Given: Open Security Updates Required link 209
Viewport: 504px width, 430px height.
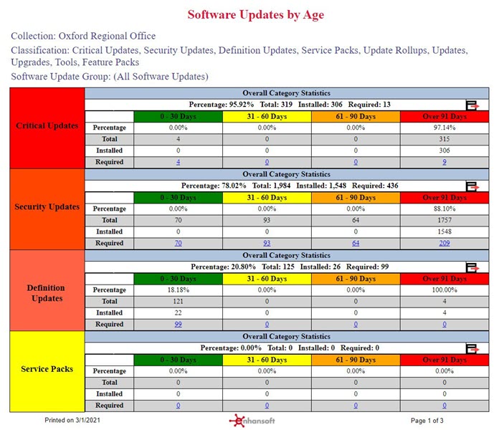Looking at the screenshot, I should coord(444,243).
